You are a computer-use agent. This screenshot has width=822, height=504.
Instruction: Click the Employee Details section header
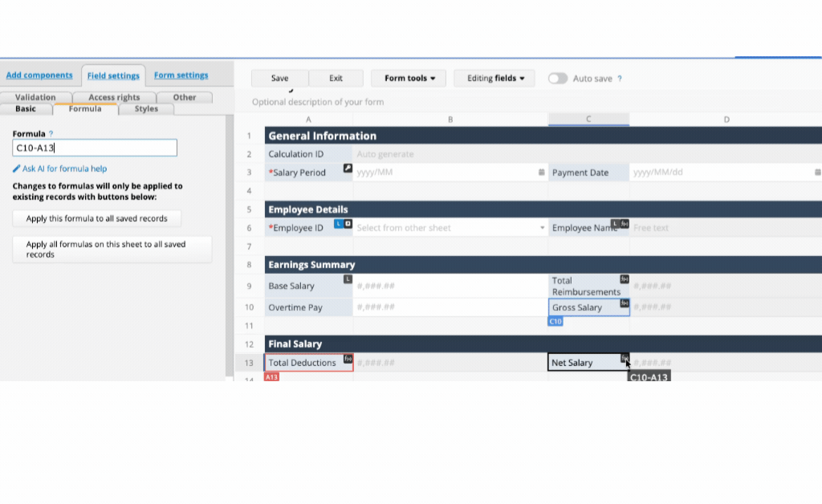point(543,209)
